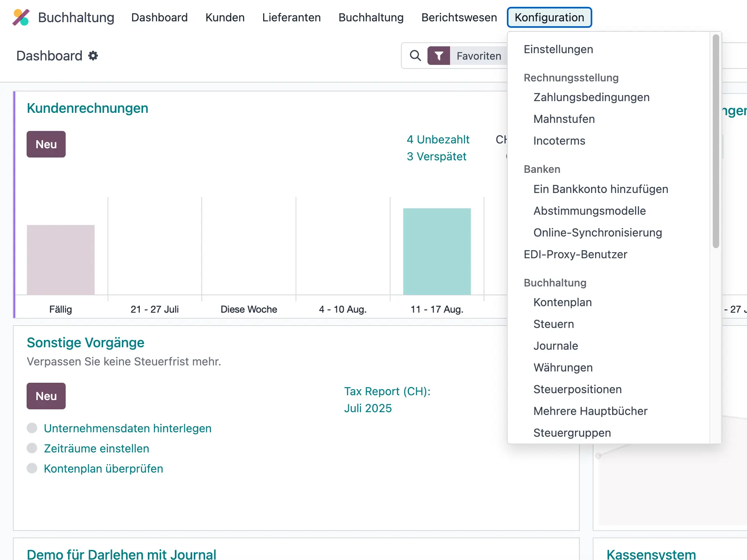The width and height of the screenshot is (747, 560).
Task: Open "Kontenplan" under Buchhaltung
Action: click(x=562, y=302)
